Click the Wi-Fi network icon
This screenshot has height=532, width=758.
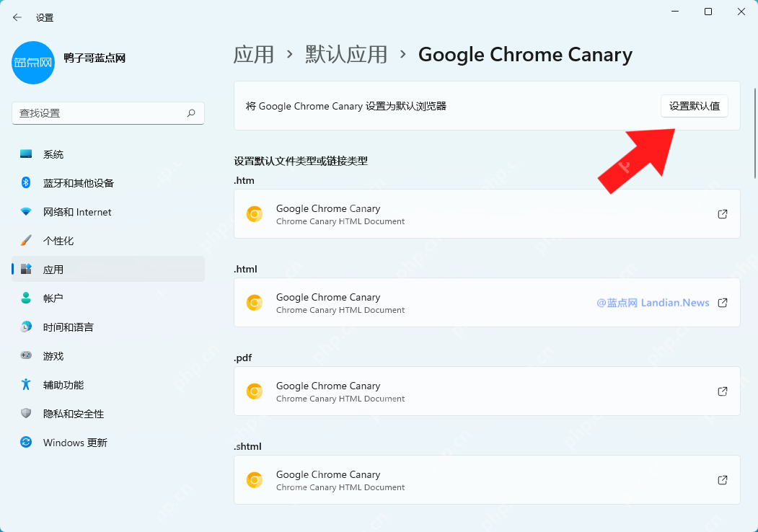(26, 212)
